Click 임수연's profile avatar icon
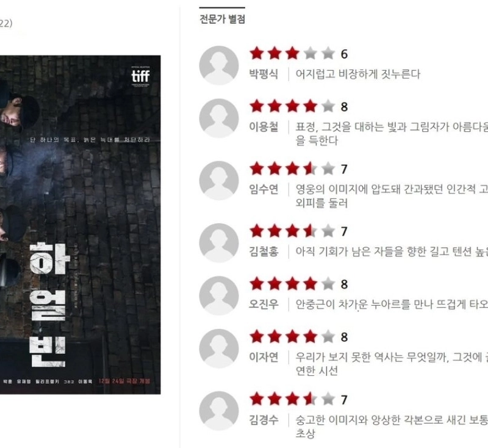The width and height of the screenshot is (488, 448). [219, 181]
